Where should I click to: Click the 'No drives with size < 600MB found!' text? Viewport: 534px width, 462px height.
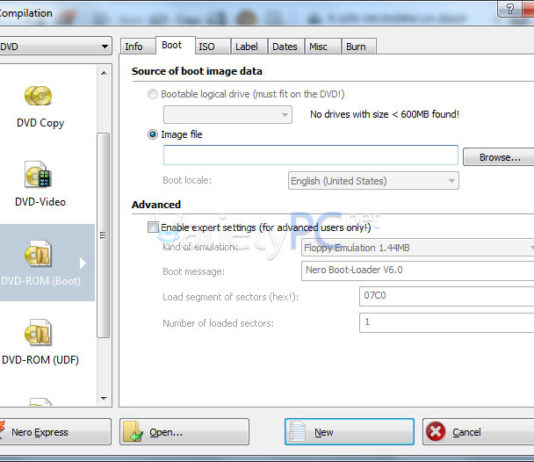point(384,114)
